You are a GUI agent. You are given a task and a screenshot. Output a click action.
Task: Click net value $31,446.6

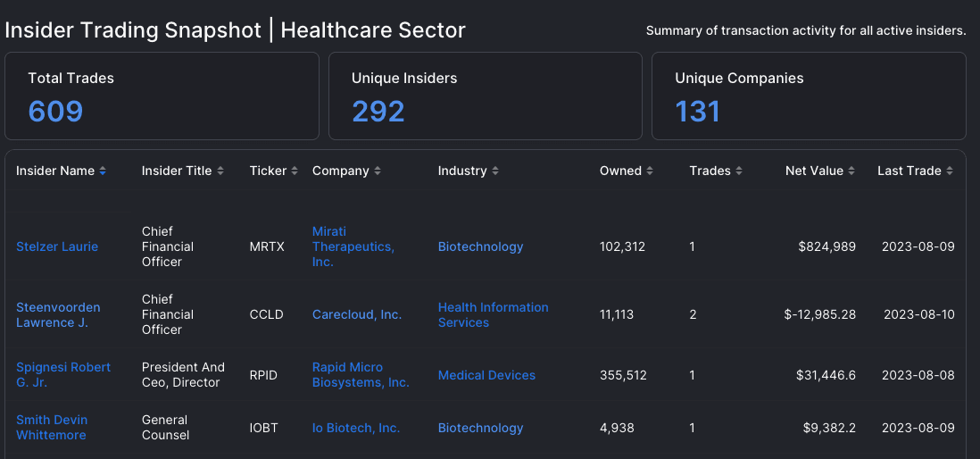pyautogui.click(x=826, y=375)
